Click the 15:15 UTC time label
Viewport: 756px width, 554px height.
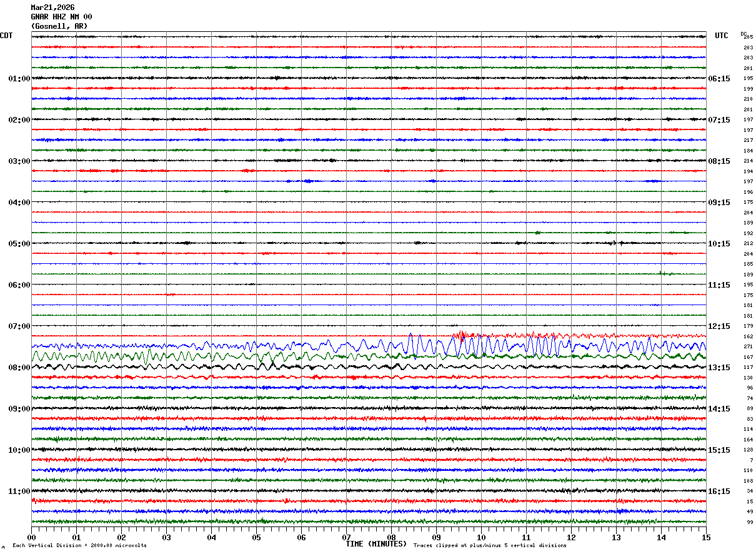coord(720,450)
